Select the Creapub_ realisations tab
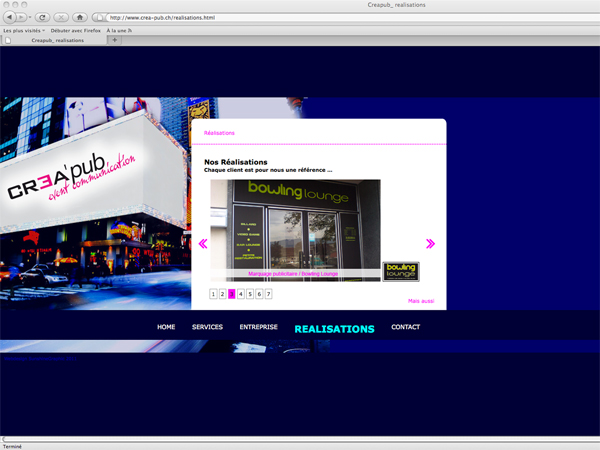Image resolution: width=600 pixels, height=450 pixels. 54,40
